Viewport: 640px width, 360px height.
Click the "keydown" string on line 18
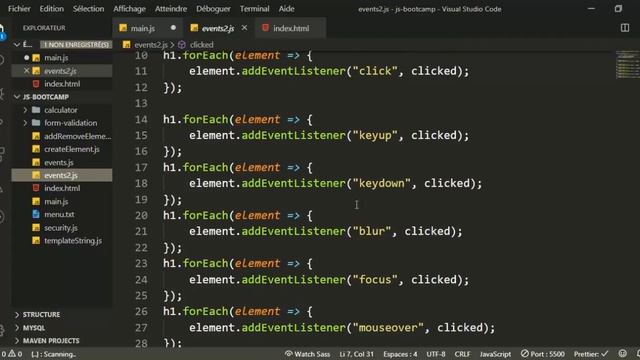pos(382,183)
